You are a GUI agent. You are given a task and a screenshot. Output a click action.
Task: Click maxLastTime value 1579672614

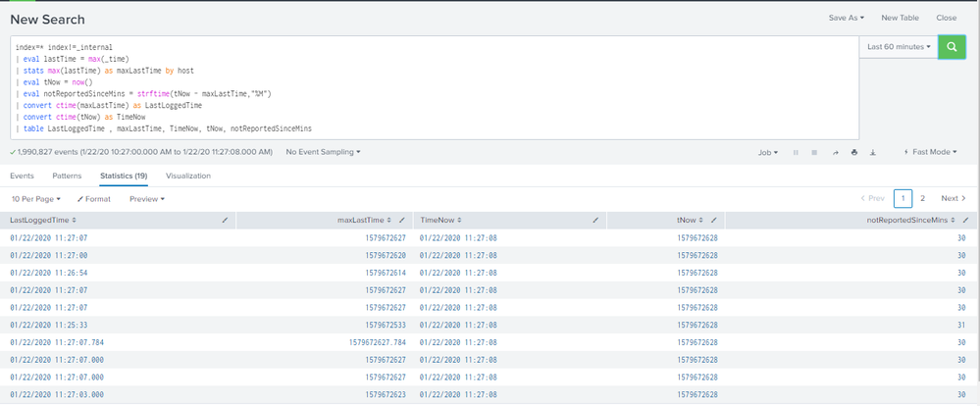(386, 273)
